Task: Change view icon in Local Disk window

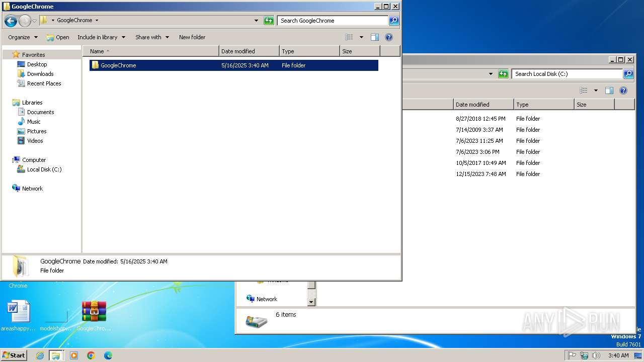Action: click(584, 90)
